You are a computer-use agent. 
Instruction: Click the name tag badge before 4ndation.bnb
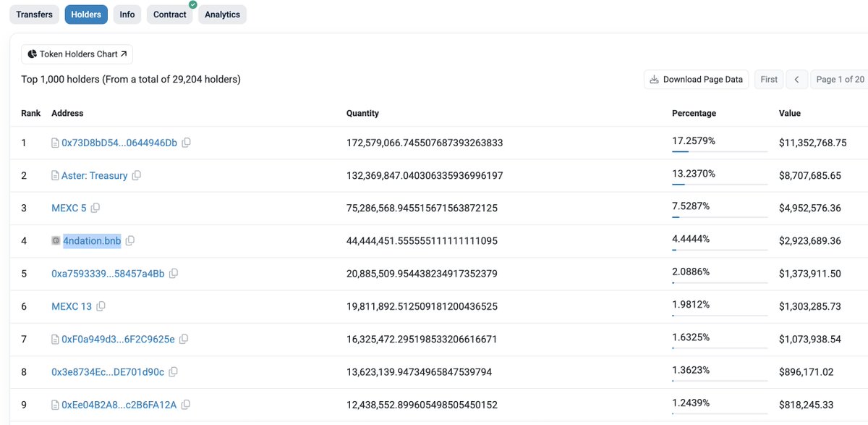[x=56, y=240]
